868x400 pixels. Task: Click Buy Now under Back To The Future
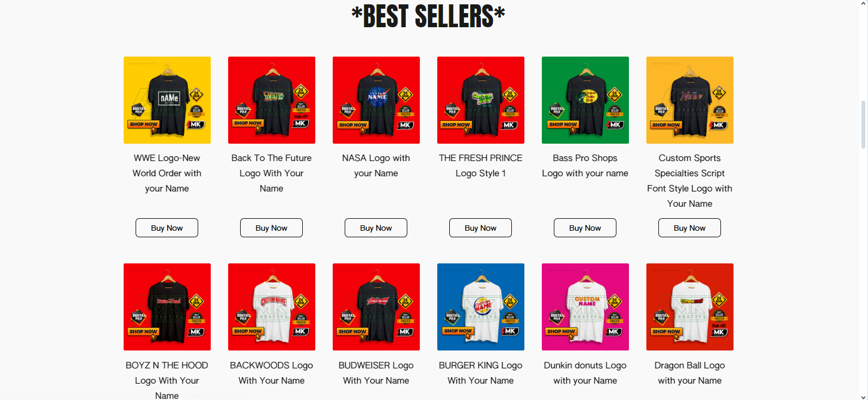pos(271,228)
